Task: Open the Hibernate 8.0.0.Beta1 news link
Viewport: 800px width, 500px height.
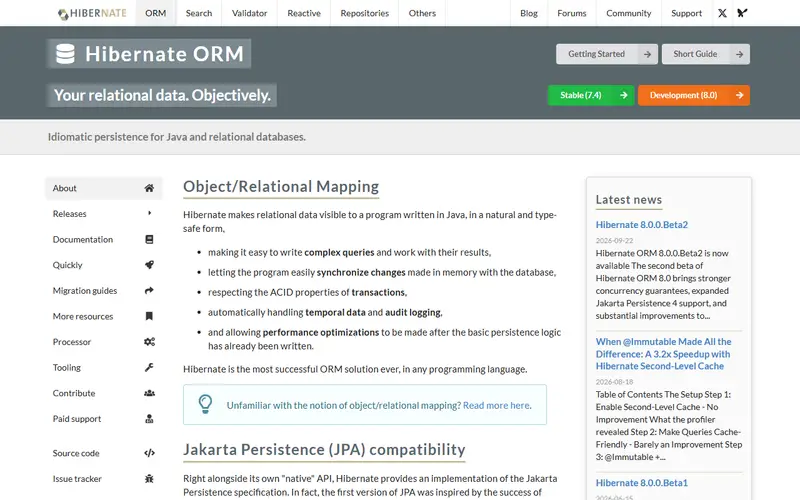Action: (642, 483)
